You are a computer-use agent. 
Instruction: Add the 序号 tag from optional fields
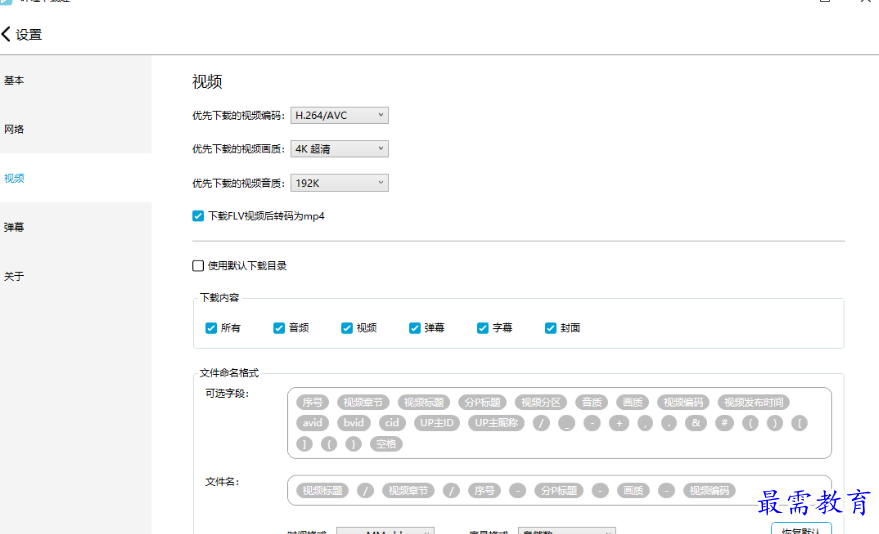pos(312,402)
